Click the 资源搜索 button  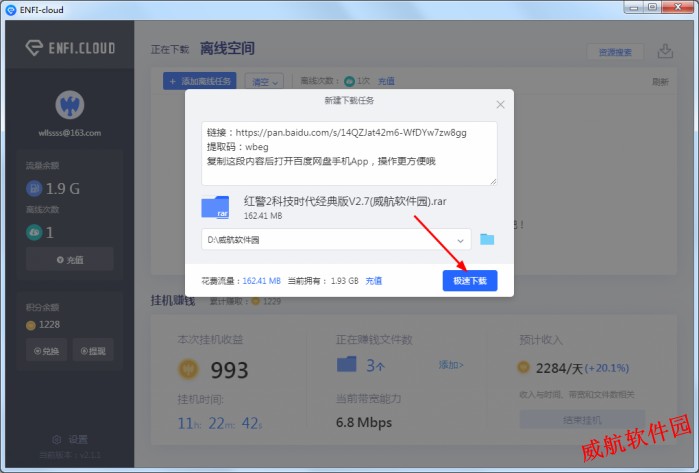point(615,52)
